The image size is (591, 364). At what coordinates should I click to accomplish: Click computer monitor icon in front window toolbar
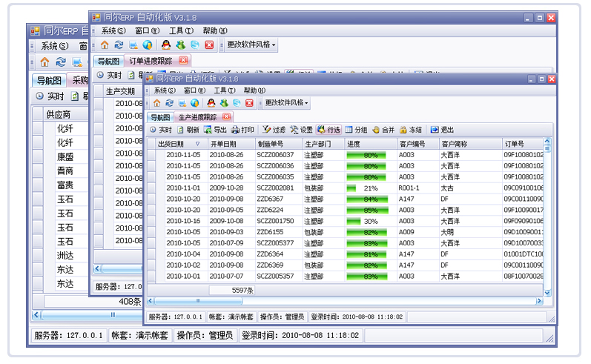182,103
